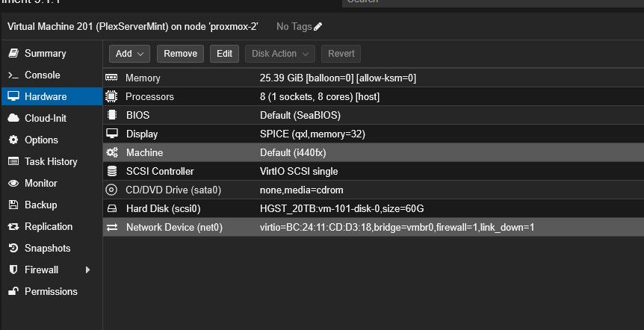Click the pencil icon to edit tags
Screen dimensions: 644x330
click(318, 27)
